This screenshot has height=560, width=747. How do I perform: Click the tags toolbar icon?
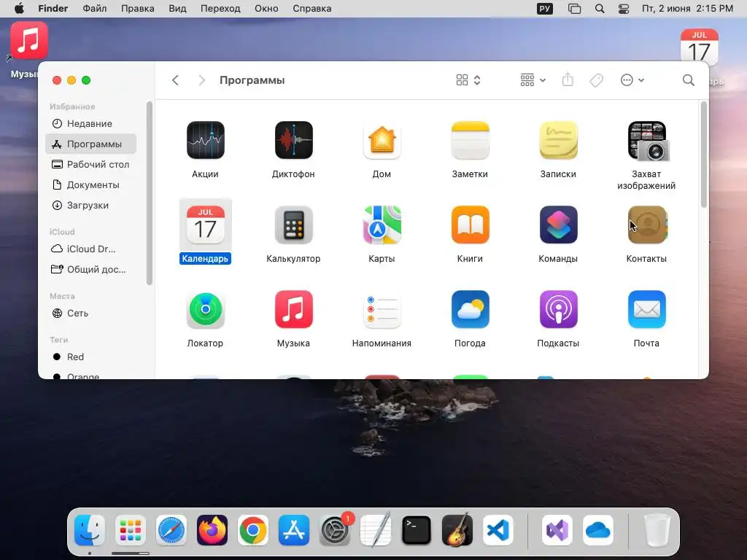click(596, 80)
